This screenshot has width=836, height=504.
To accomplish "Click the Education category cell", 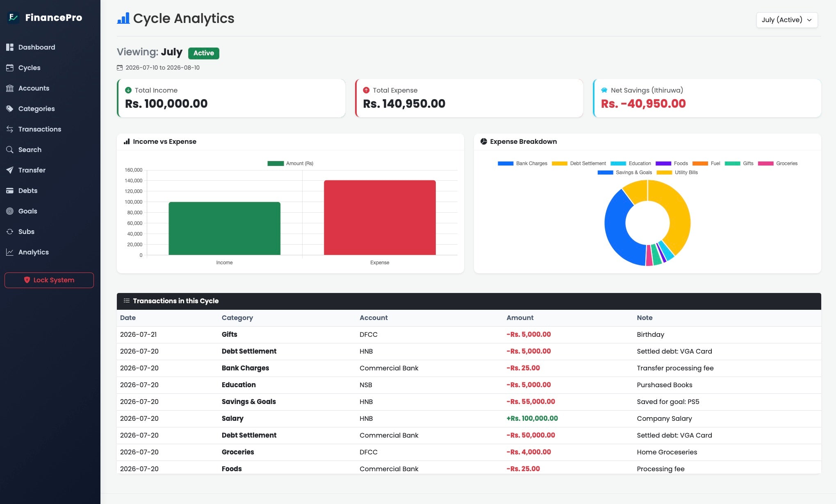I will tap(239, 385).
